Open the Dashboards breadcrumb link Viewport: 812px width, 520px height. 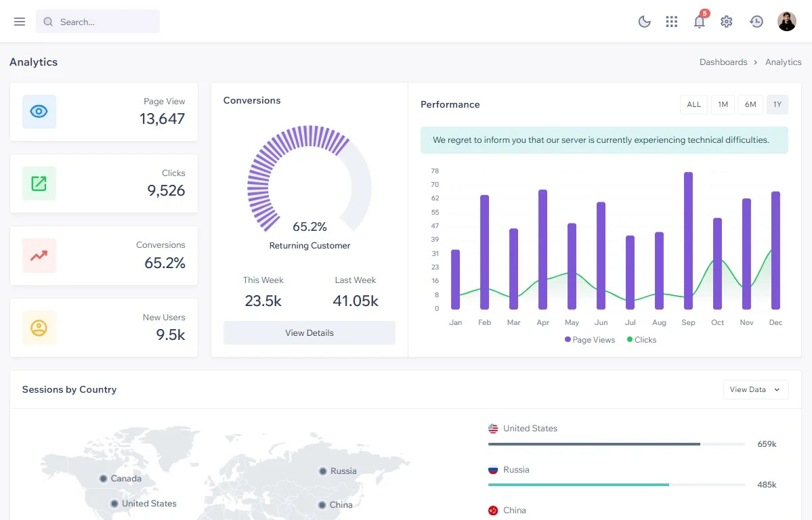pos(723,62)
